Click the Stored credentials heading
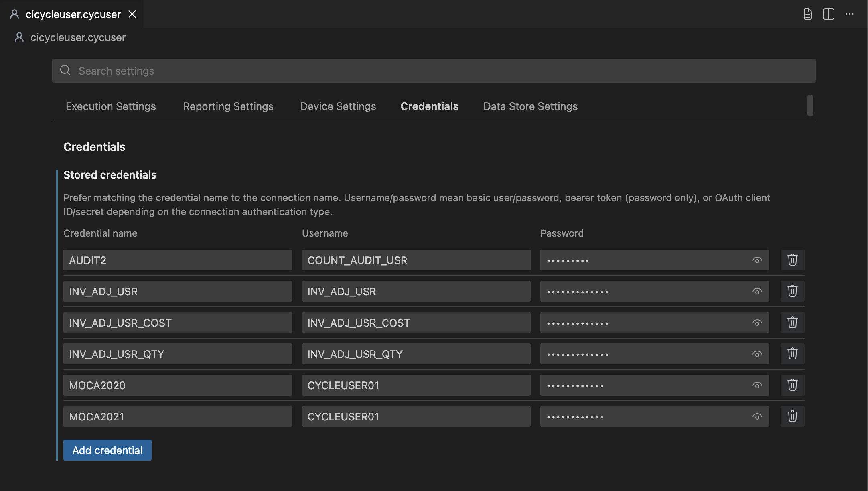This screenshot has width=868, height=491. [x=110, y=175]
